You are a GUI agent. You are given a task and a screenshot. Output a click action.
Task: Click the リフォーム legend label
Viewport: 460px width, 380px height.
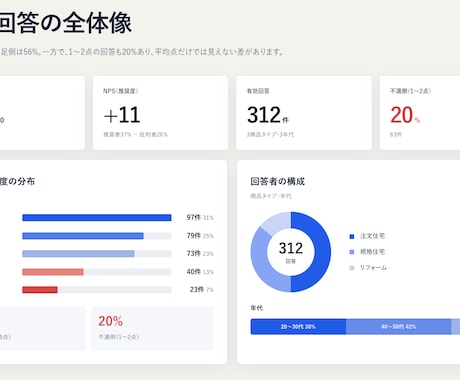373,267
